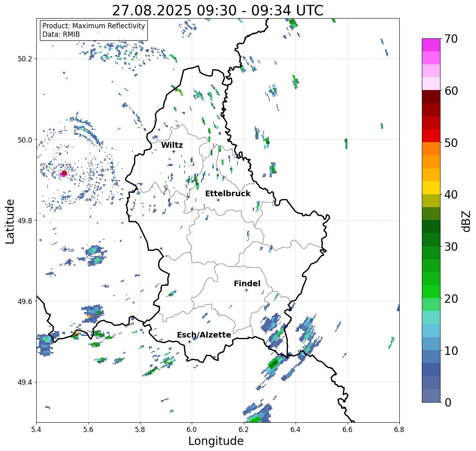476x451 pixels.
Task: Click the 5.6 longitude tick label
Action: [88, 430]
